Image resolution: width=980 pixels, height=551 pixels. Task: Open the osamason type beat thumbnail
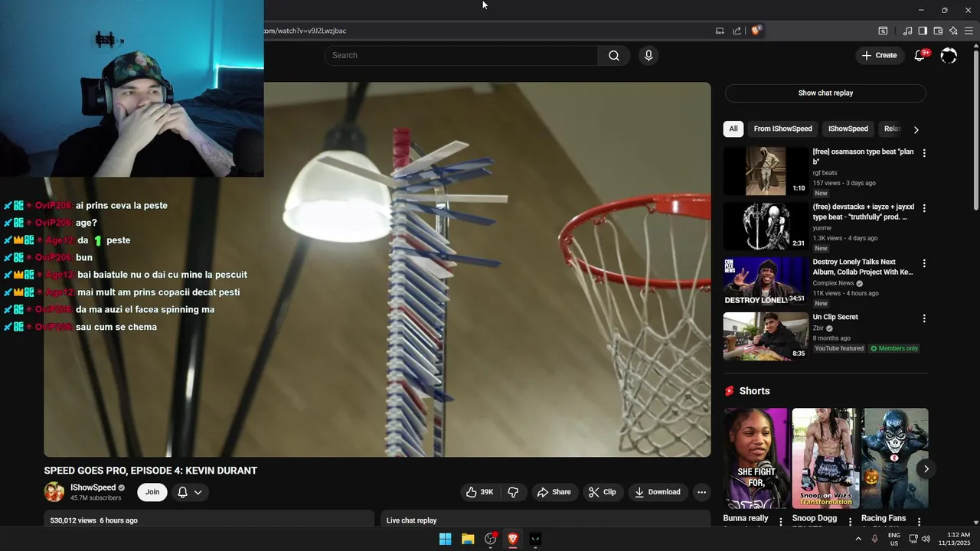(x=766, y=171)
